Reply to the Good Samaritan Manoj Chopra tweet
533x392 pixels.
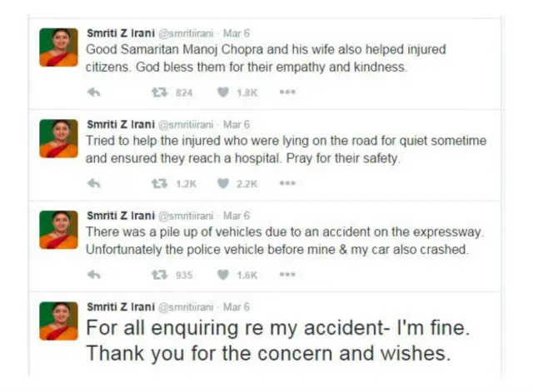tap(94, 92)
